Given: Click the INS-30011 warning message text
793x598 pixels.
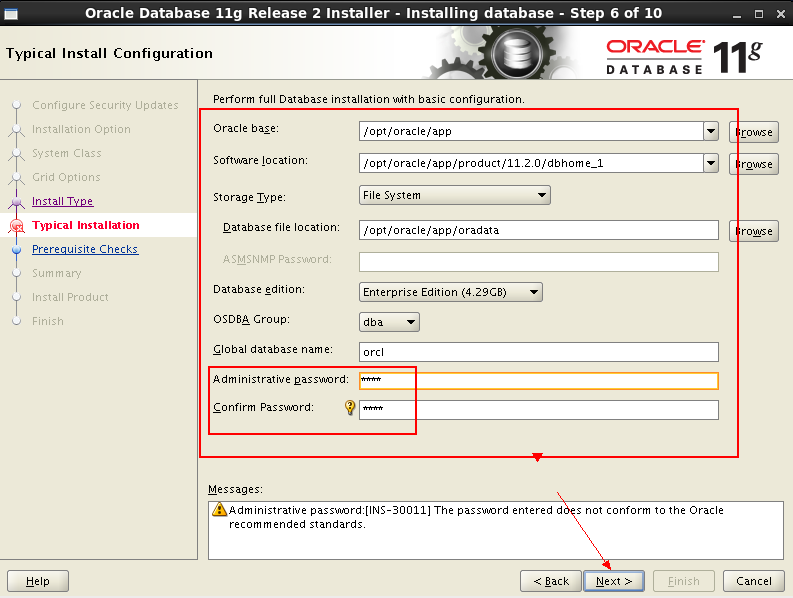Looking at the screenshot, I should click(x=476, y=517).
